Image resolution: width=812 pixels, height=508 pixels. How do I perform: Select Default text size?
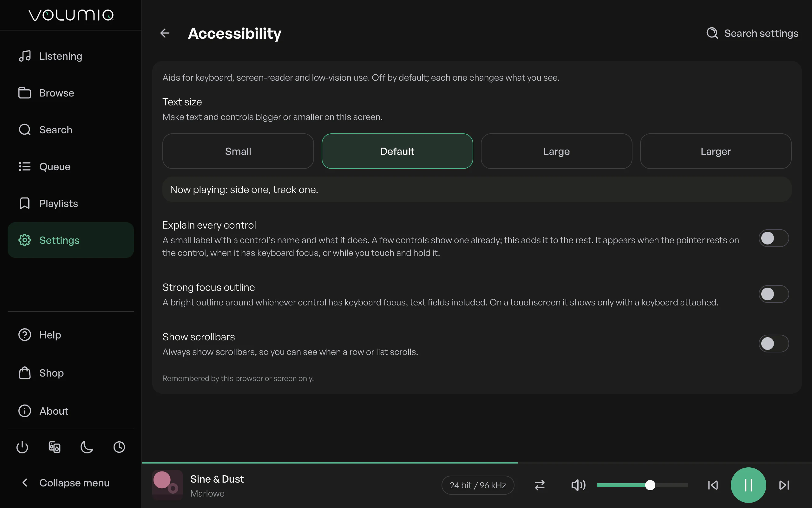[397, 151]
